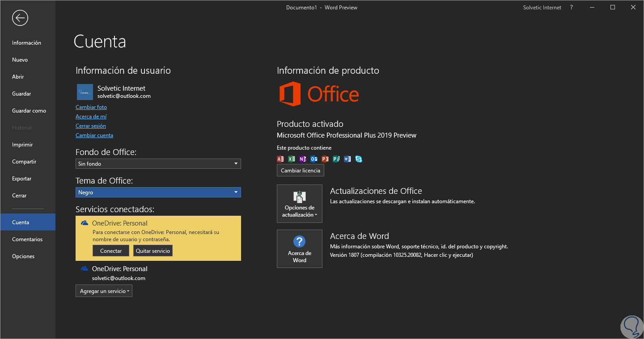Open the Imprimir section
Viewport: 644px width, 339px height.
coord(28,145)
